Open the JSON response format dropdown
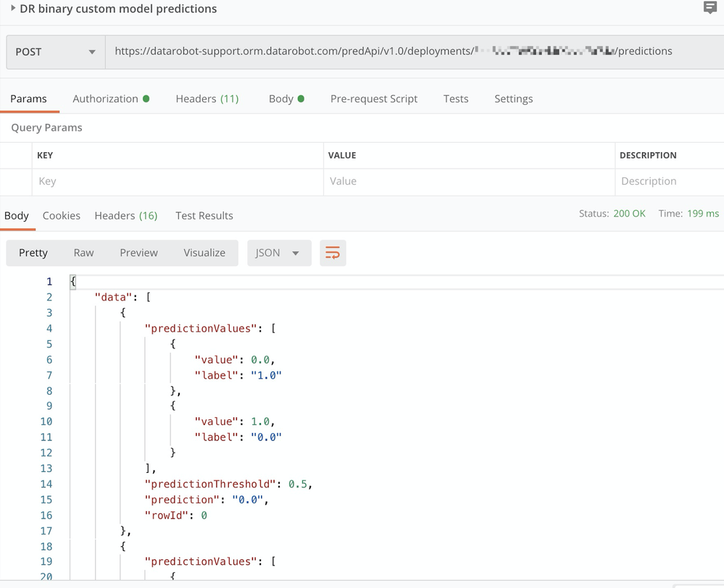 (279, 253)
